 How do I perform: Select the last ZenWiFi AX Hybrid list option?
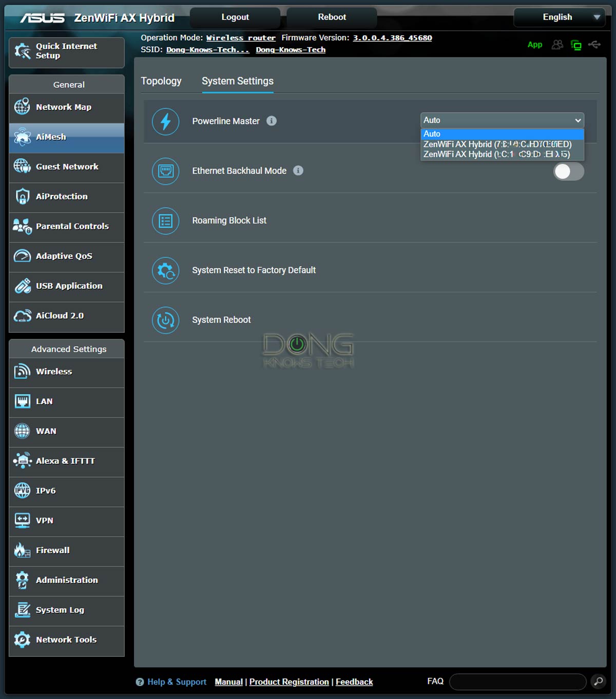click(x=502, y=154)
